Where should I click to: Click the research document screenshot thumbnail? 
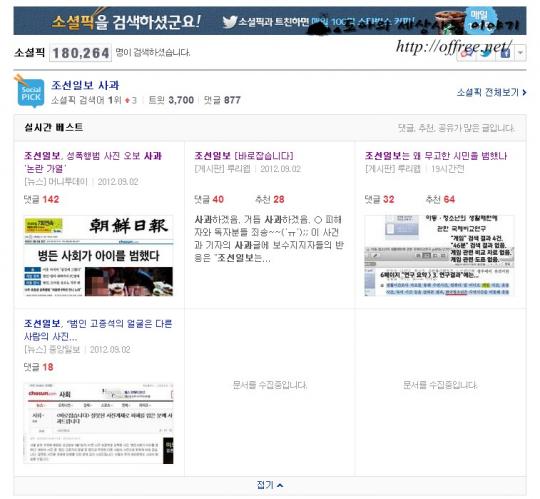[439, 256]
